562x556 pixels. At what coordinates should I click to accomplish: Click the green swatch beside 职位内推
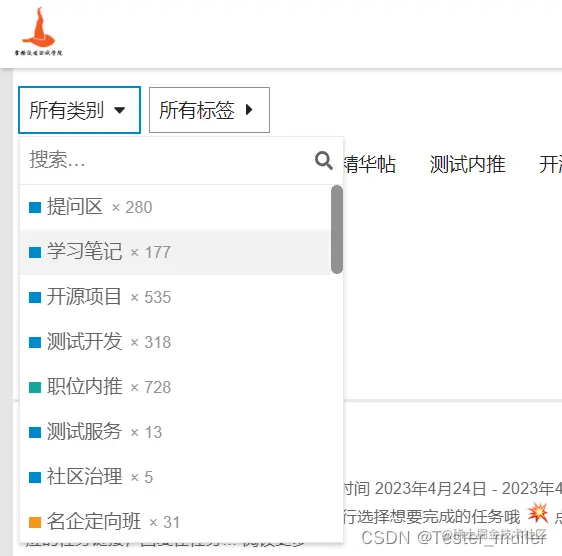[35, 388]
